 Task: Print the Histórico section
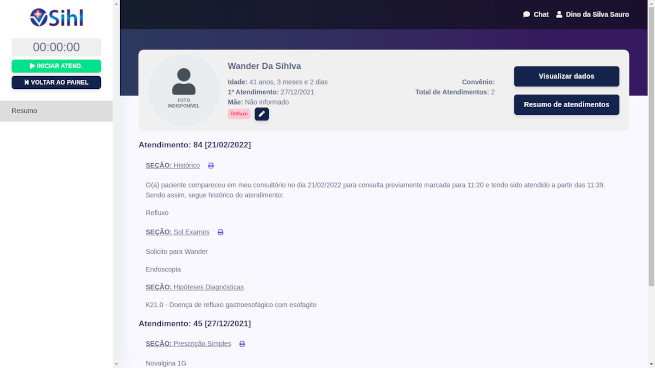pyautogui.click(x=211, y=166)
